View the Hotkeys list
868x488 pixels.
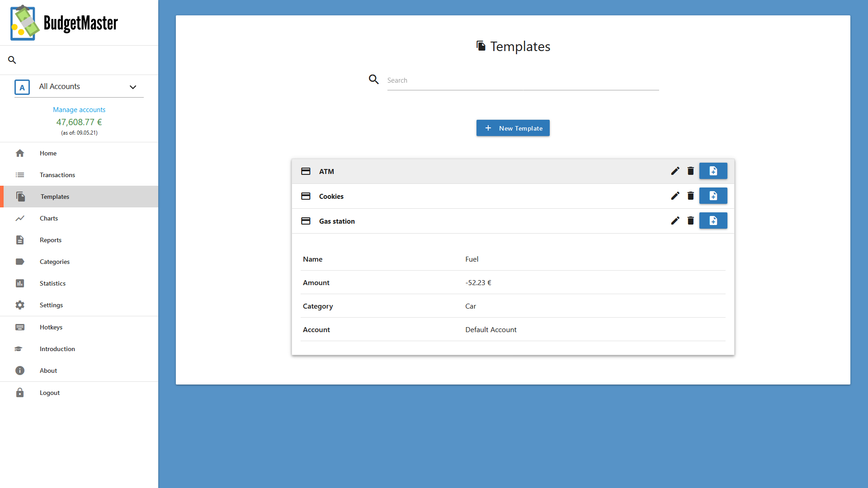(x=51, y=327)
